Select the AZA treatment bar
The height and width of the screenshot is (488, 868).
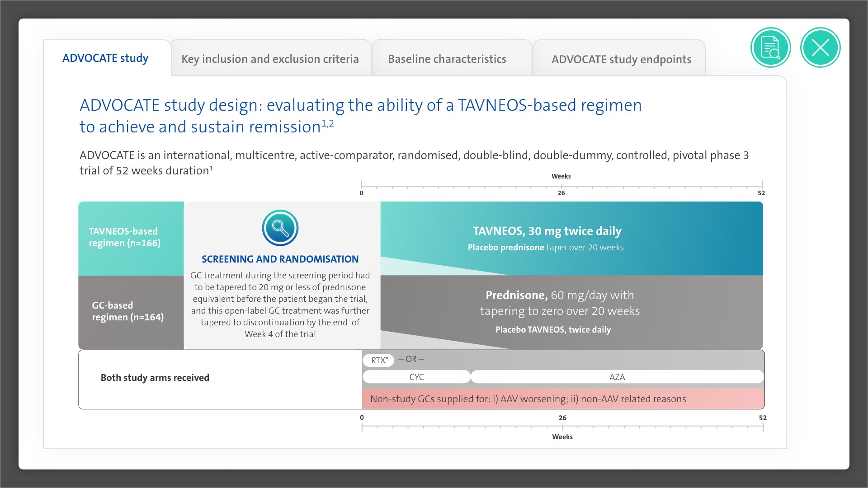(617, 377)
